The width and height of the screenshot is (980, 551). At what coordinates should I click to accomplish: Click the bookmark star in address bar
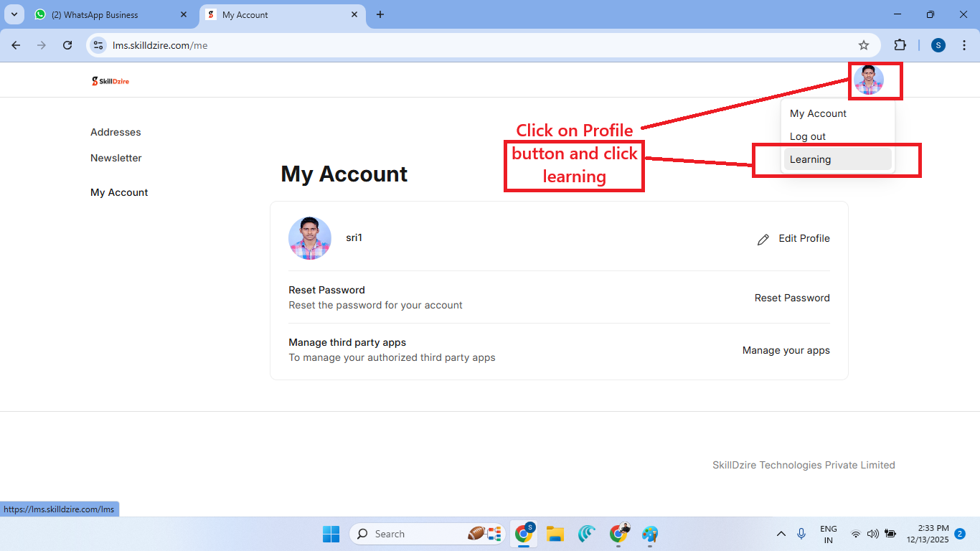coord(864,44)
